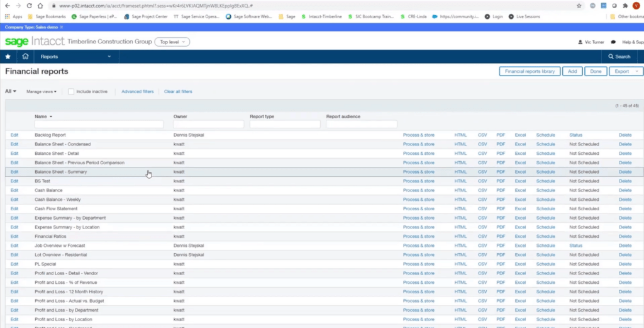Click the browser forward arrow

18,6
